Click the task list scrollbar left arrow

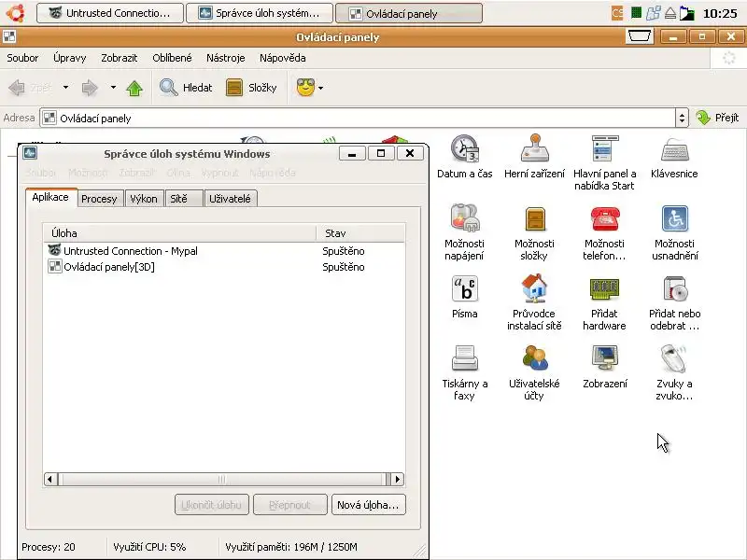pyautogui.click(x=50, y=479)
